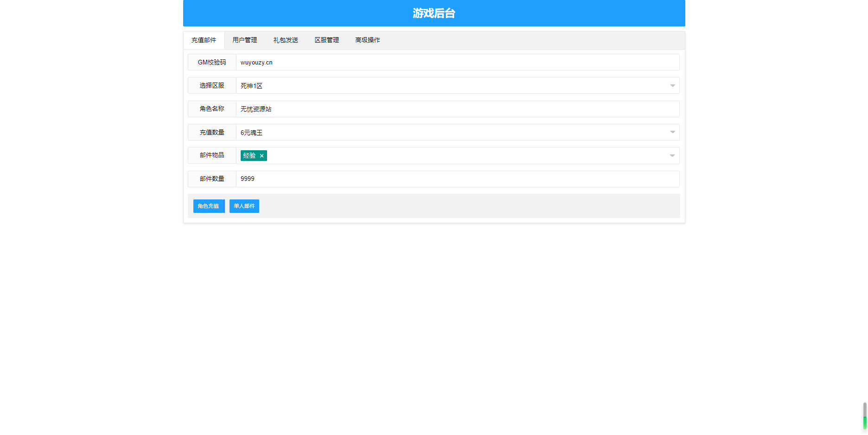Click the 单人邮件 button
The image size is (868, 435).
[x=244, y=206]
